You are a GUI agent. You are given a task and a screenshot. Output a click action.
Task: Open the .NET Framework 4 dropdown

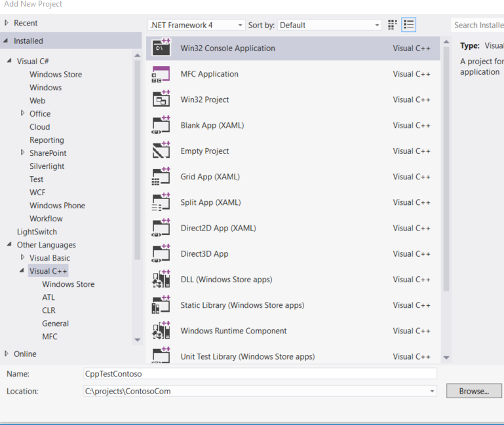pyautogui.click(x=196, y=25)
